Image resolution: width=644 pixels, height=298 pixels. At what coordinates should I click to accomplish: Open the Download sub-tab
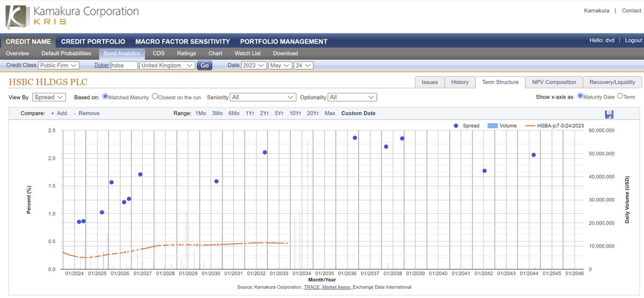coord(285,54)
